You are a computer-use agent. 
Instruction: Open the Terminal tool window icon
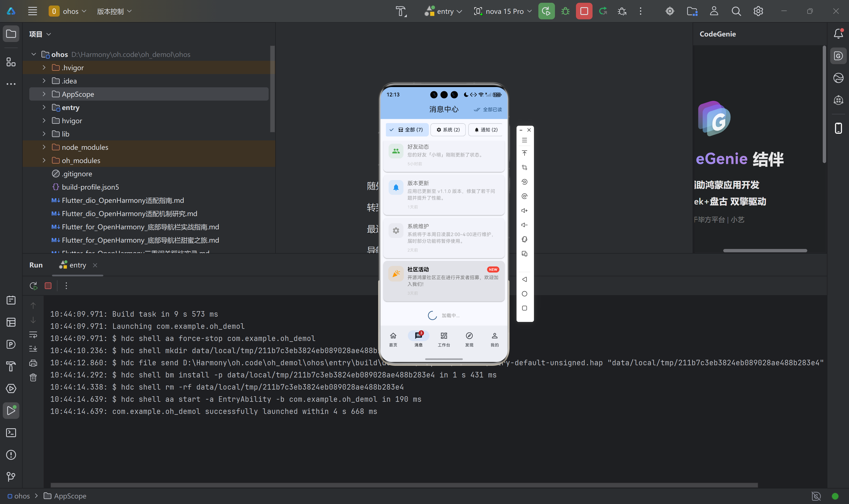pyautogui.click(x=11, y=433)
